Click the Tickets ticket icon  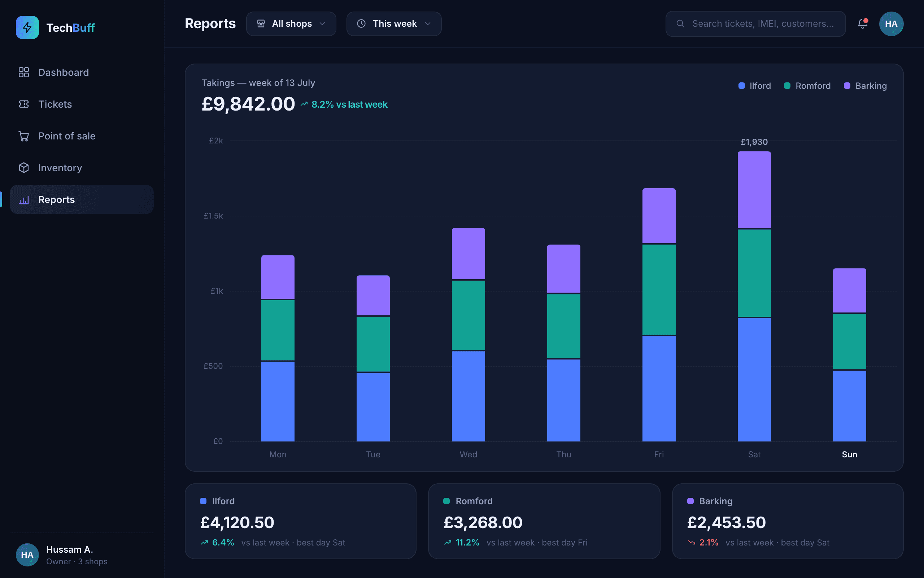pos(24,104)
